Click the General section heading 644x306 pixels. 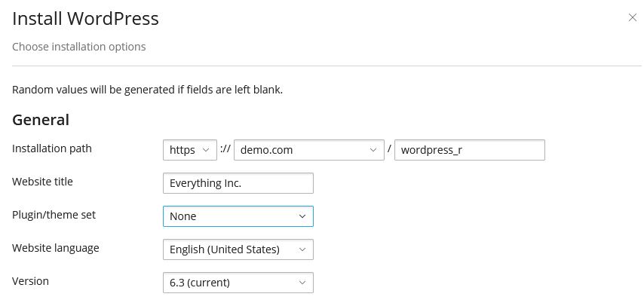(41, 120)
